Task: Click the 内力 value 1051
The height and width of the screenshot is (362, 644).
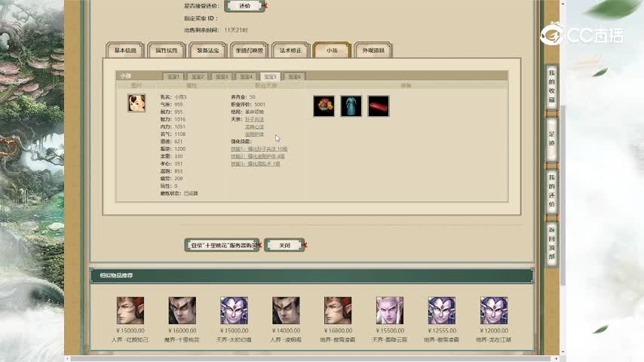Action: click(180, 127)
